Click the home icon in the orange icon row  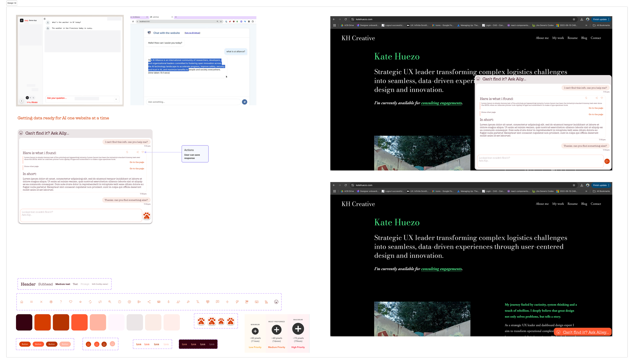pyautogui.click(x=22, y=302)
